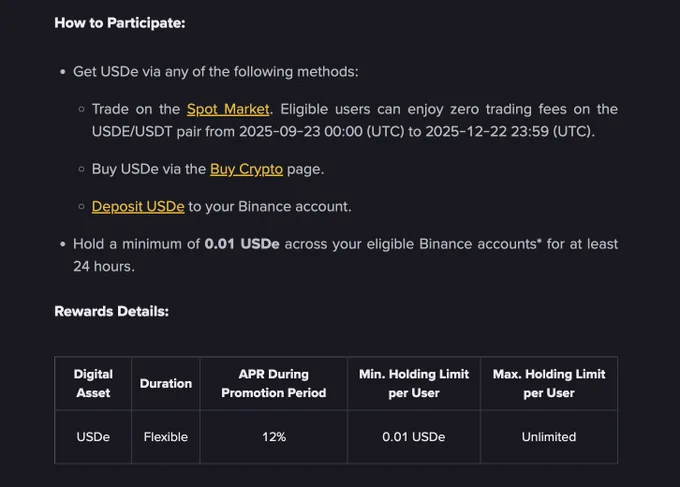Select the Duration column header

pos(166,383)
